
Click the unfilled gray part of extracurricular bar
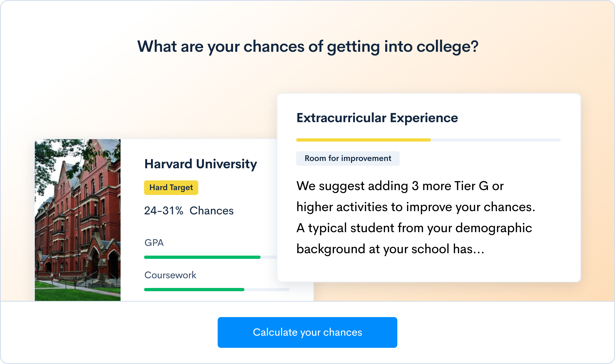tap(496, 140)
